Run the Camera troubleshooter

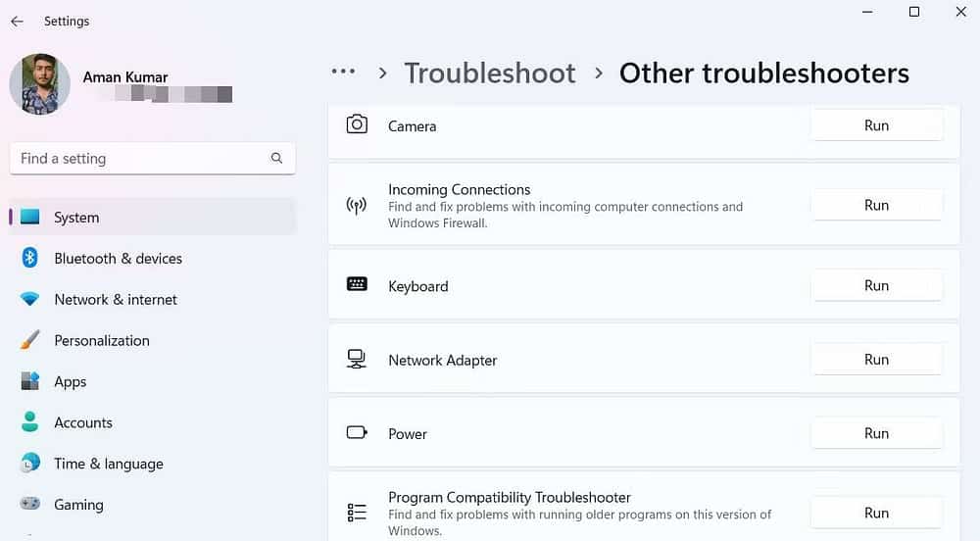coord(876,125)
